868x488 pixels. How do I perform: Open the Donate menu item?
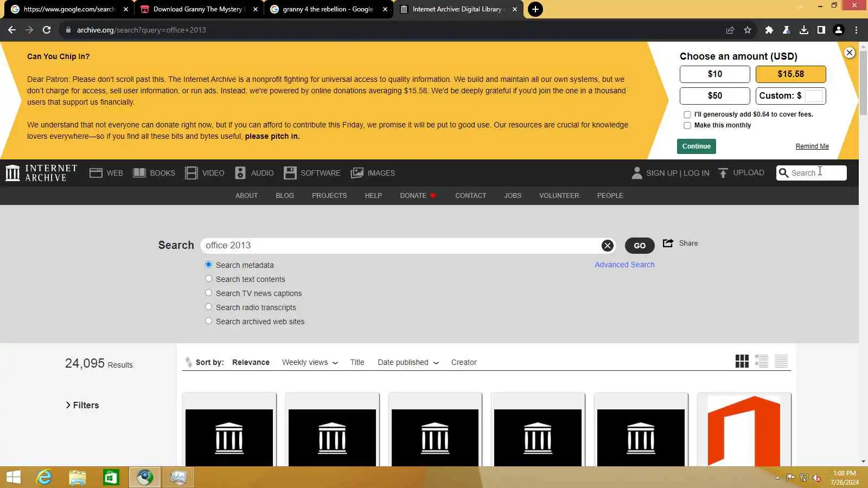click(418, 196)
